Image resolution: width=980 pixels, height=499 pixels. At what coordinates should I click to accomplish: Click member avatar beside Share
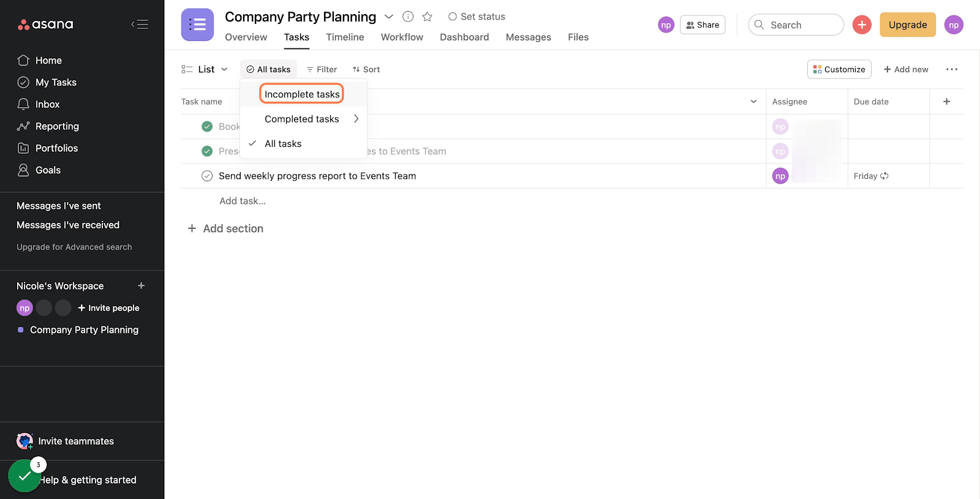point(666,24)
